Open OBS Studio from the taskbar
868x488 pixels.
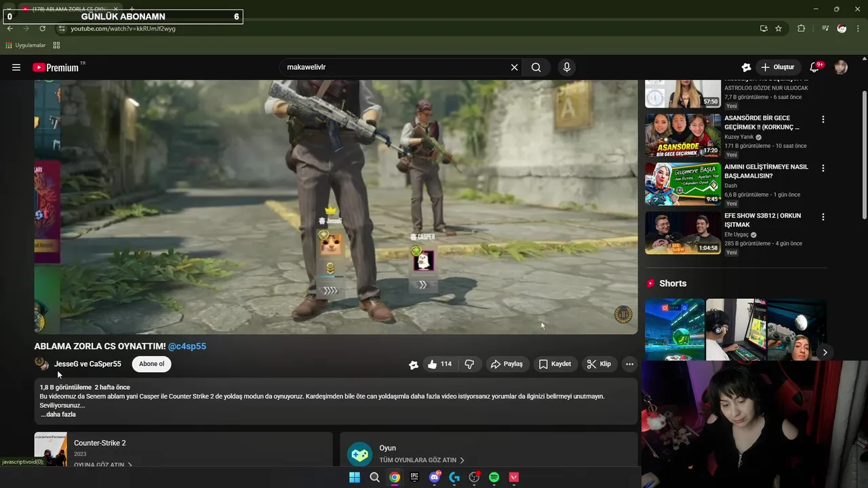pyautogui.click(x=474, y=477)
